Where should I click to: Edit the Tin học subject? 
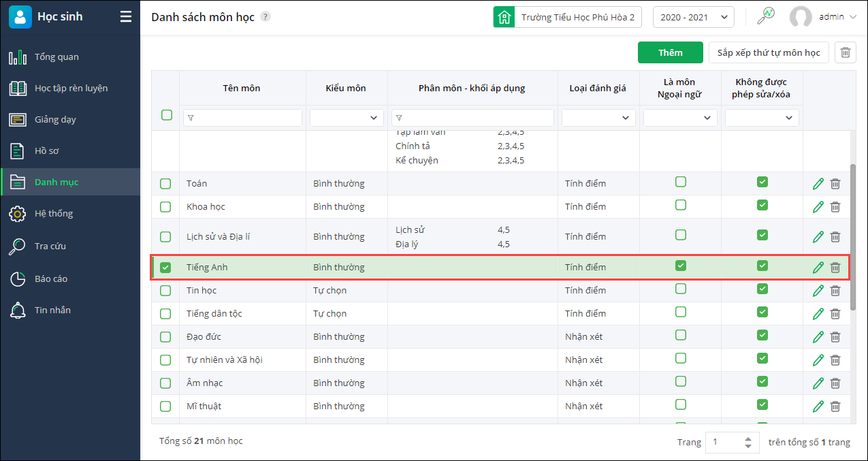pyautogui.click(x=818, y=291)
